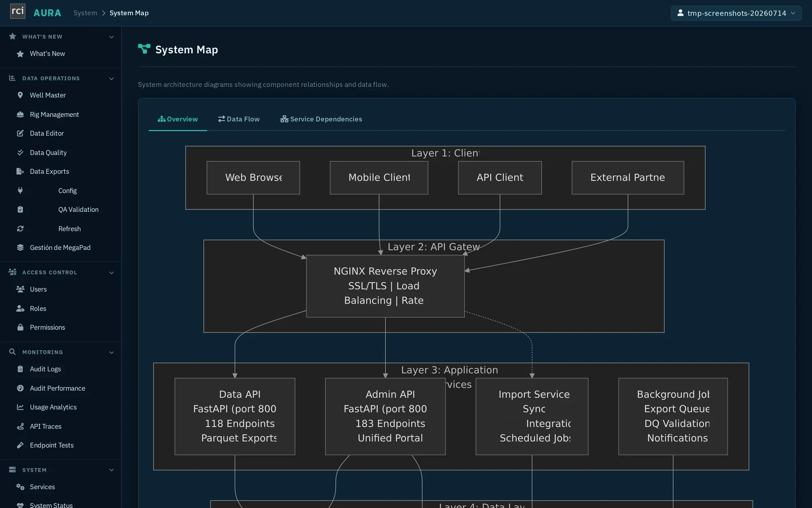Click the Data Exports file icon

[x=20, y=172]
